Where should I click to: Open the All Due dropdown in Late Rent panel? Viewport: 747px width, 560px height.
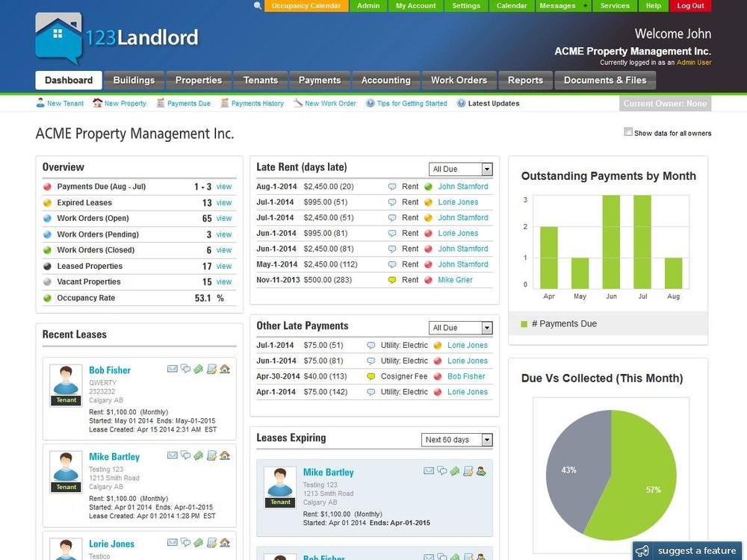tap(461, 169)
